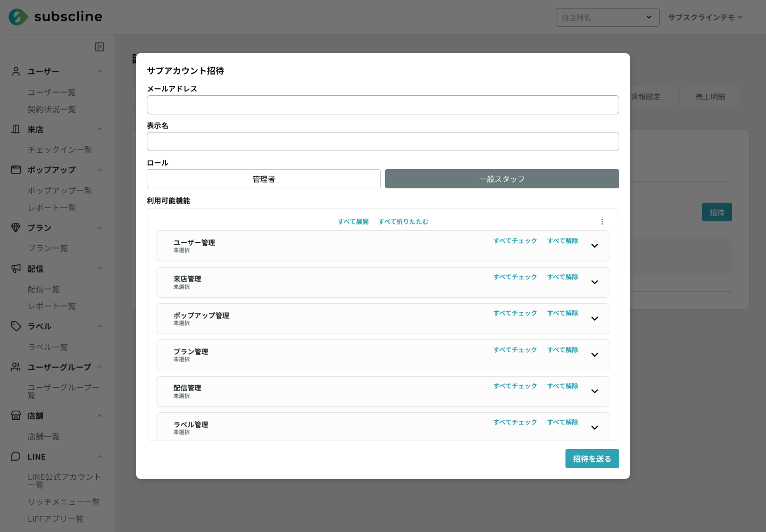This screenshot has width=766, height=532.
Task: Click the LINE chat bubble icon in sidebar
Action: click(16, 456)
